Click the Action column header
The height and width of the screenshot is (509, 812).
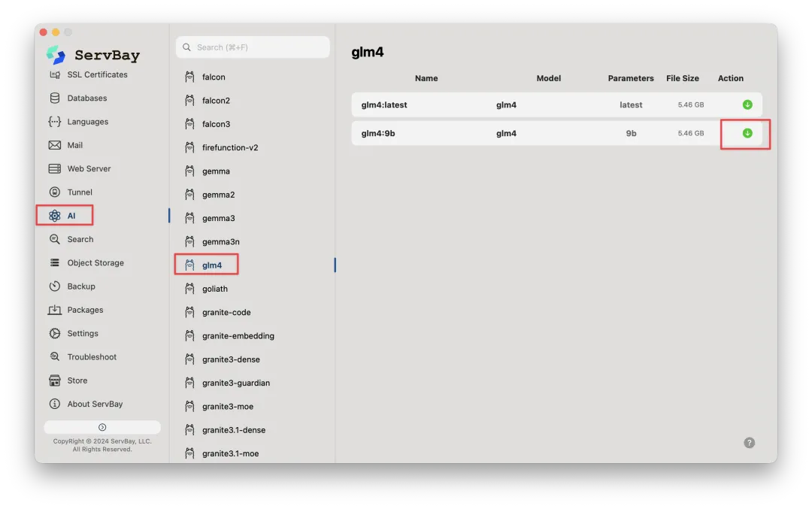730,78
